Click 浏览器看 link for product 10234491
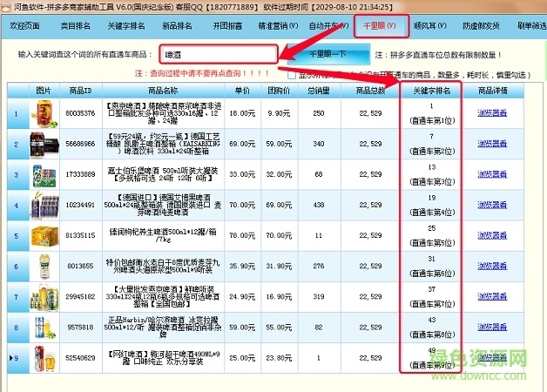This screenshot has height=392, width=547. pos(492,205)
